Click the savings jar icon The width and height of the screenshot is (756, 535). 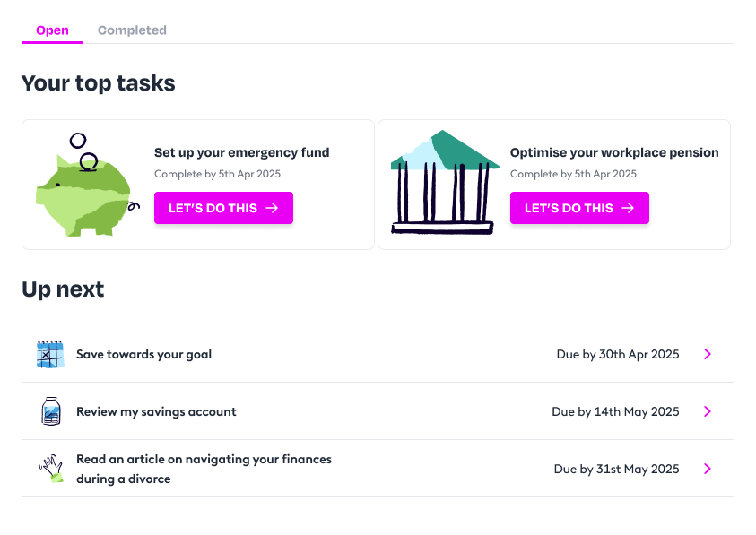[50, 411]
